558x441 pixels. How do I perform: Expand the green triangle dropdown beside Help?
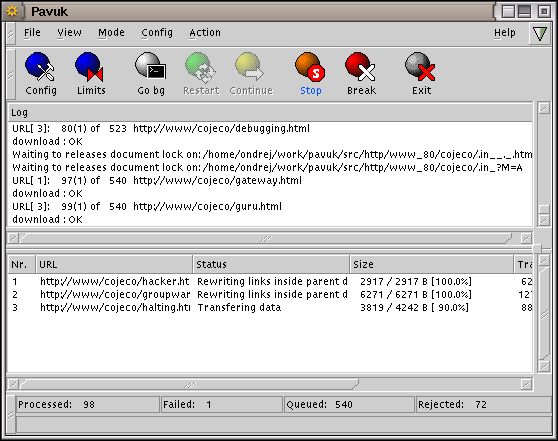[x=540, y=33]
